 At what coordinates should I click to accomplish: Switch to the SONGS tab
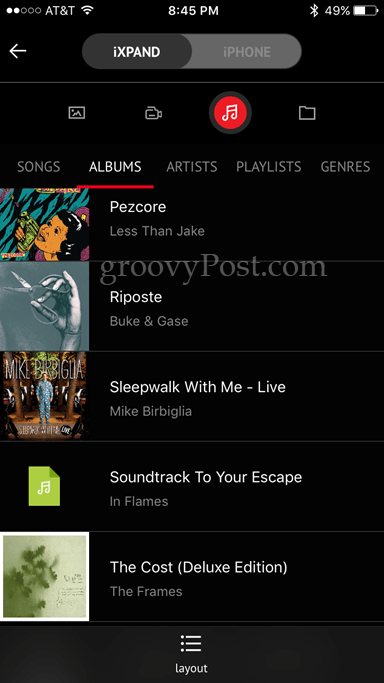(38, 166)
